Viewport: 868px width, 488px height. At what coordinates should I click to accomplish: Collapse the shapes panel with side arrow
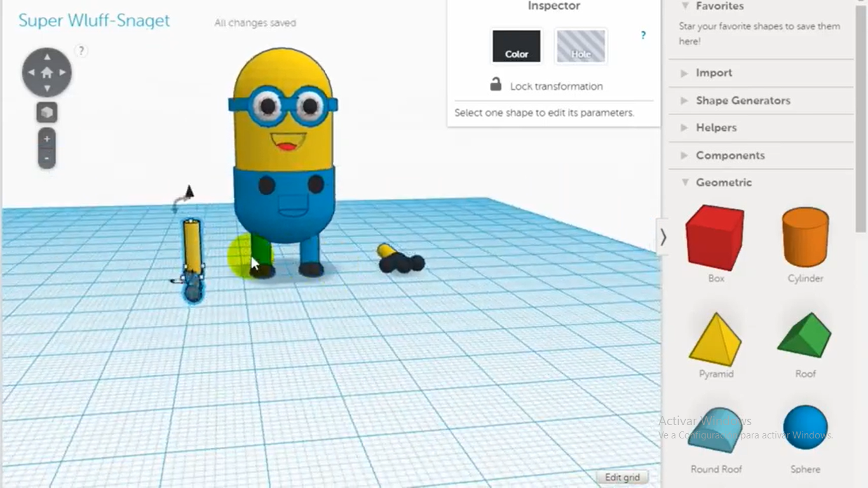point(663,237)
